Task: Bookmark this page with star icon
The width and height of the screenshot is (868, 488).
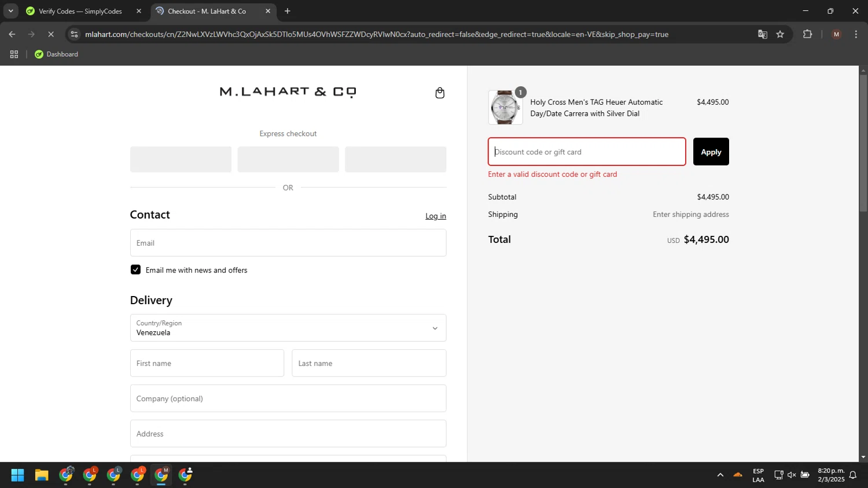Action: [780, 34]
